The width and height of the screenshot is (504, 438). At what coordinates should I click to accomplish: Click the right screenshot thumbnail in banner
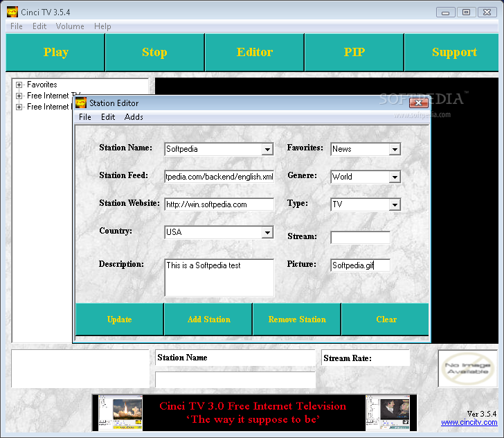point(388,413)
